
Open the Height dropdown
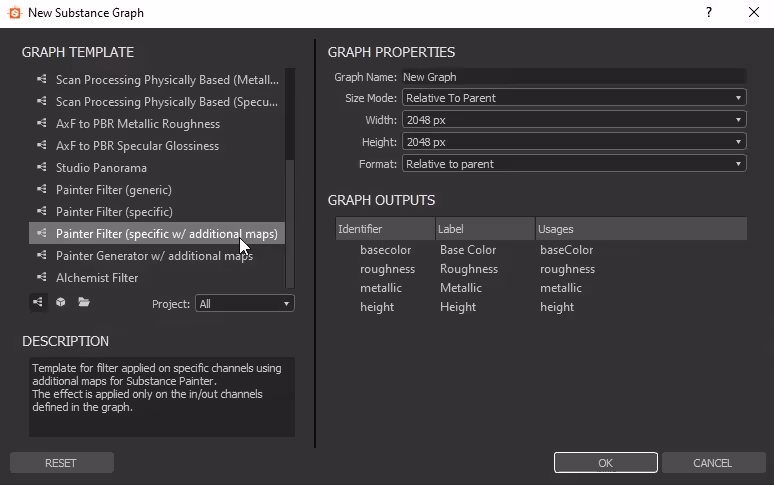click(x=574, y=142)
